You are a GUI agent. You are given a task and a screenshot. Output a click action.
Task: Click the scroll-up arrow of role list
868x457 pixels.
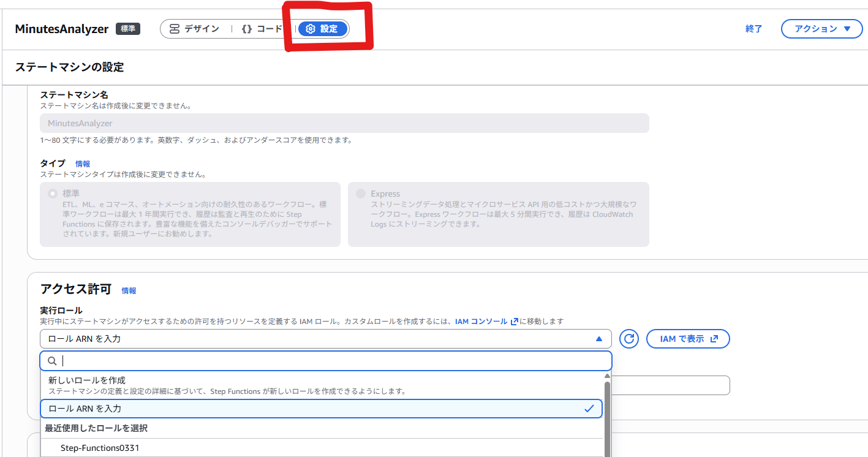(x=607, y=376)
